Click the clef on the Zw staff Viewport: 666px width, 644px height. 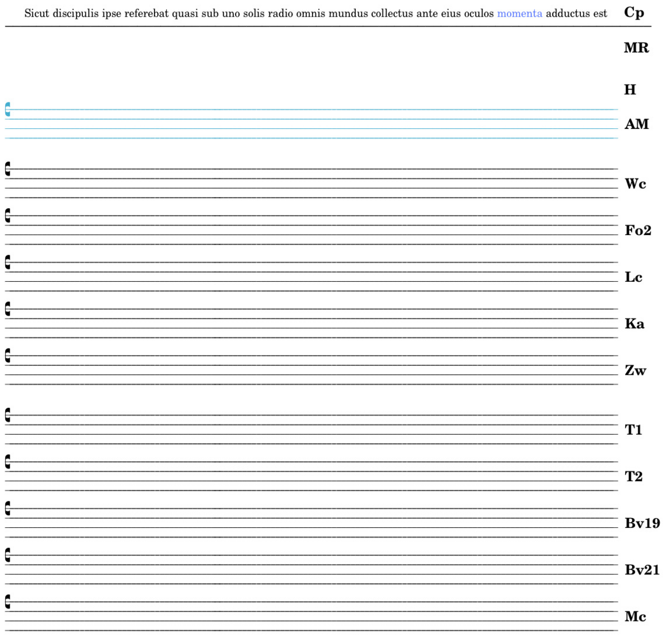pos(7,355)
